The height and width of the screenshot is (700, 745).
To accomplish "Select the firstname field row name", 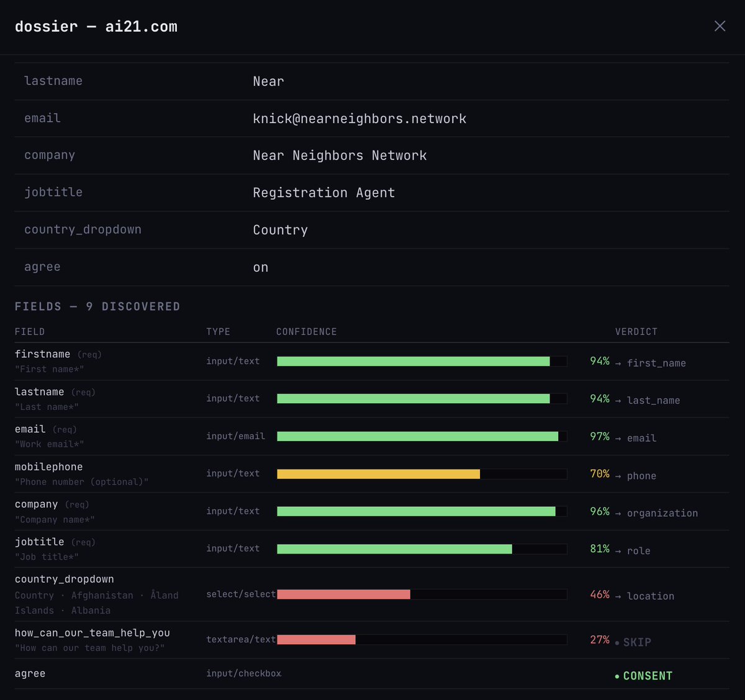I will [x=42, y=354].
